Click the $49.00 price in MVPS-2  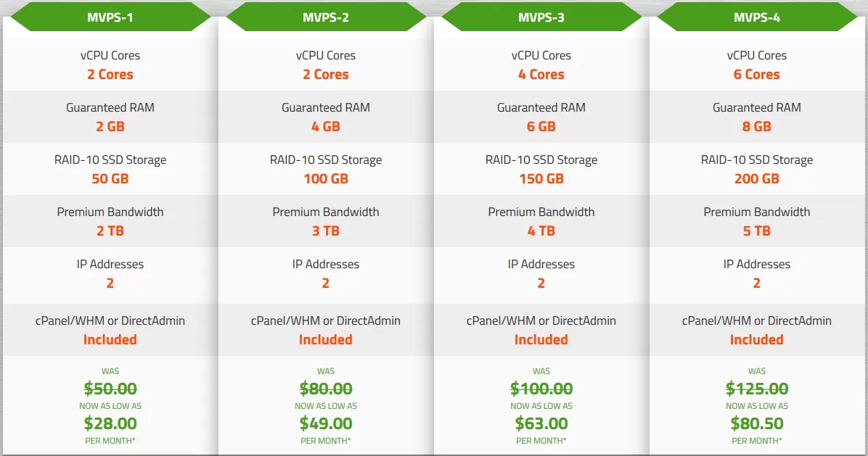click(325, 423)
